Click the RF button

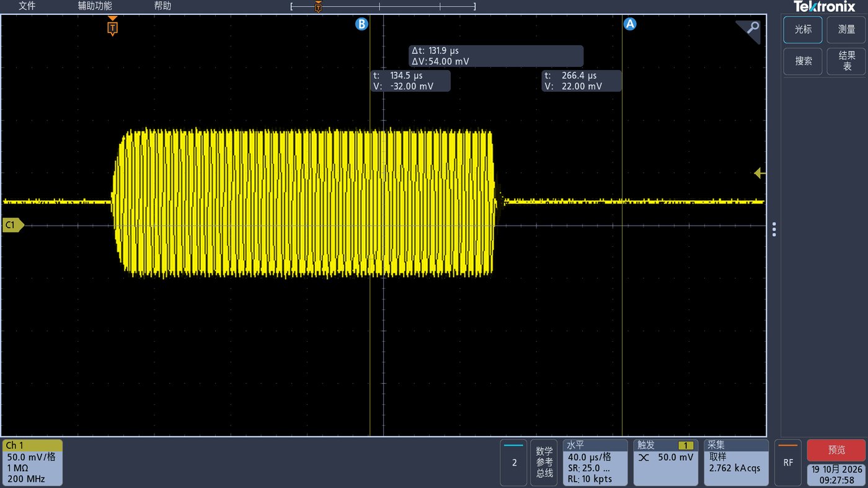[788, 463]
